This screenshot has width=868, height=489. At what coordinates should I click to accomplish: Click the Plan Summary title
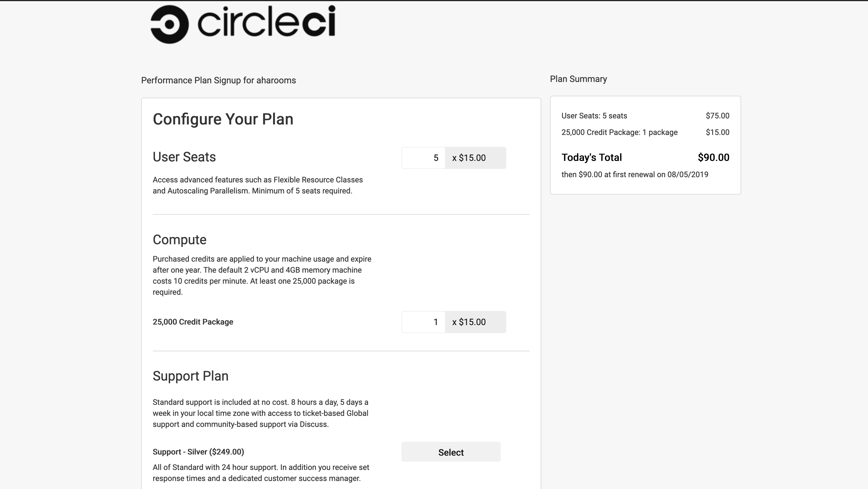[x=578, y=79]
